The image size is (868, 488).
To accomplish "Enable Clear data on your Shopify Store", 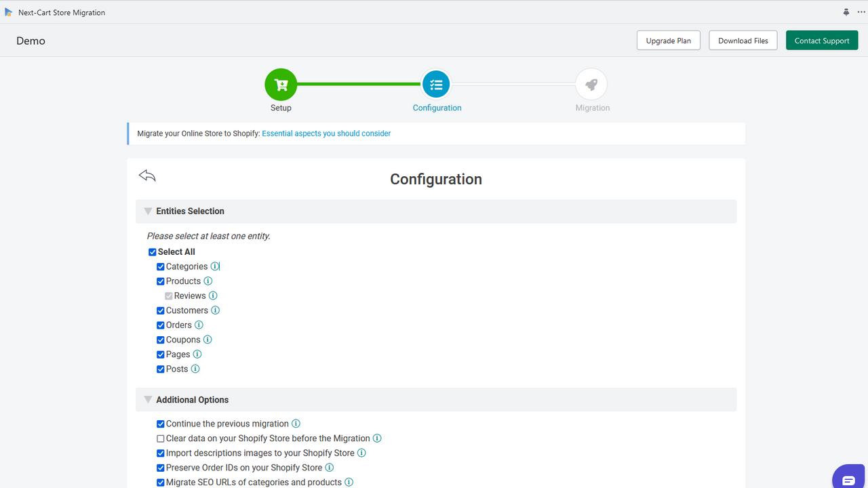I will point(160,438).
